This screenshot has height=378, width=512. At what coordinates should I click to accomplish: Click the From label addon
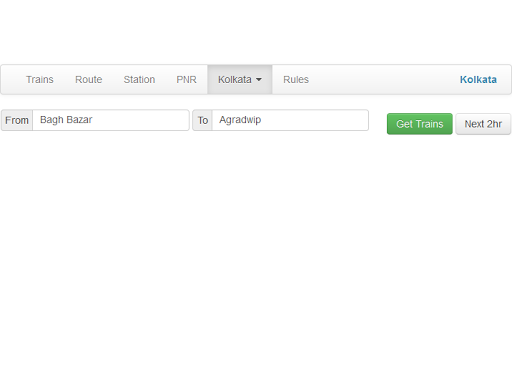click(17, 120)
